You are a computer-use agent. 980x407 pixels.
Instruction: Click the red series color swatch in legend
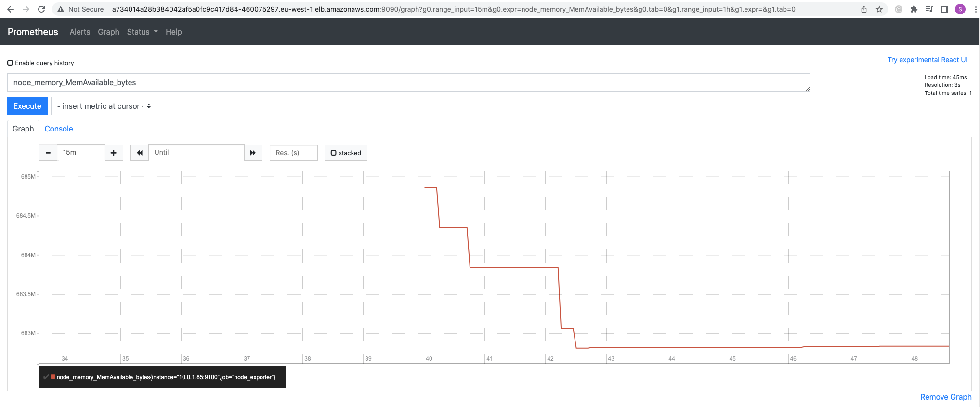53,377
